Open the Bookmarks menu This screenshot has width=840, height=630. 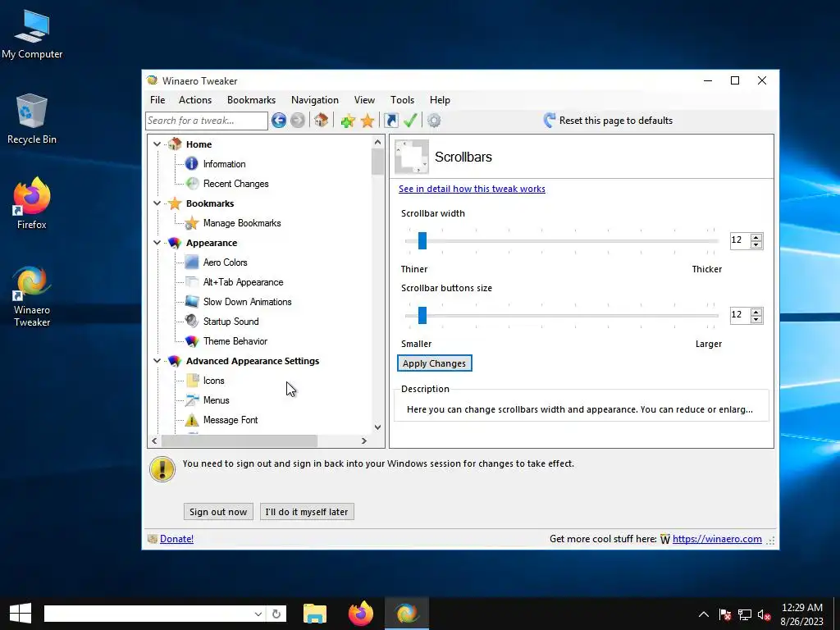[251, 100]
